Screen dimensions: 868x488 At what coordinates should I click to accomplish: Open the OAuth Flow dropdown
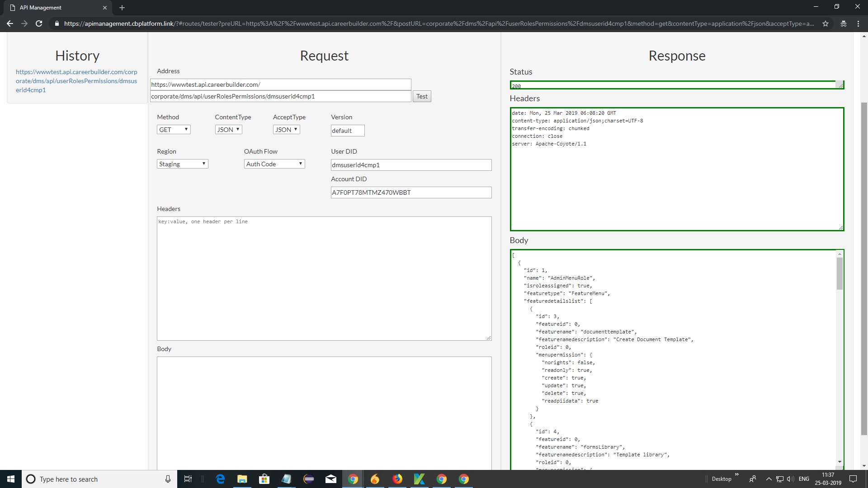[x=274, y=164]
